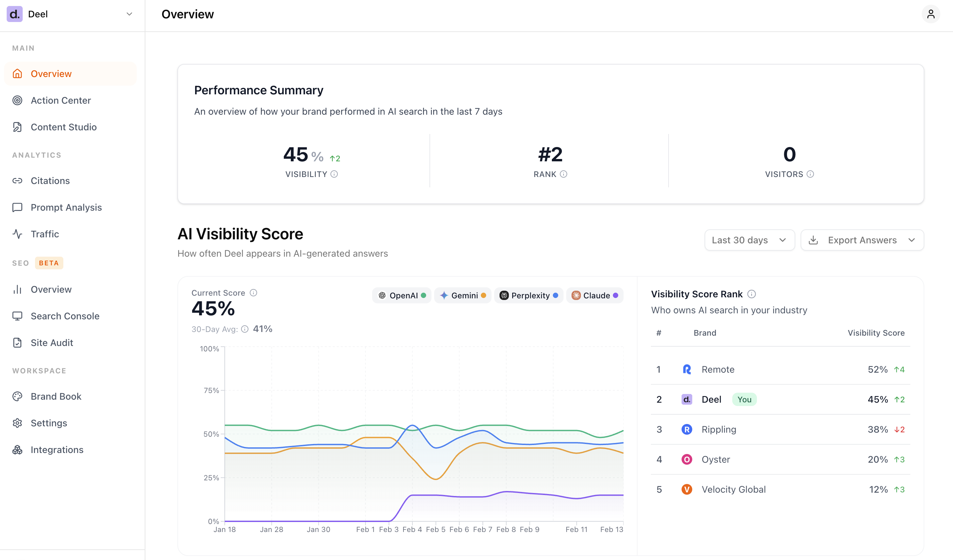Open Brand Book via its palette icon
Image resolution: width=953 pixels, height=560 pixels.
[18, 396]
